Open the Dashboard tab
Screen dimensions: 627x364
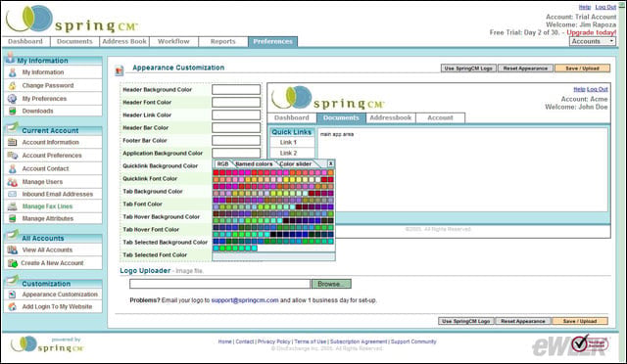pyautogui.click(x=25, y=41)
